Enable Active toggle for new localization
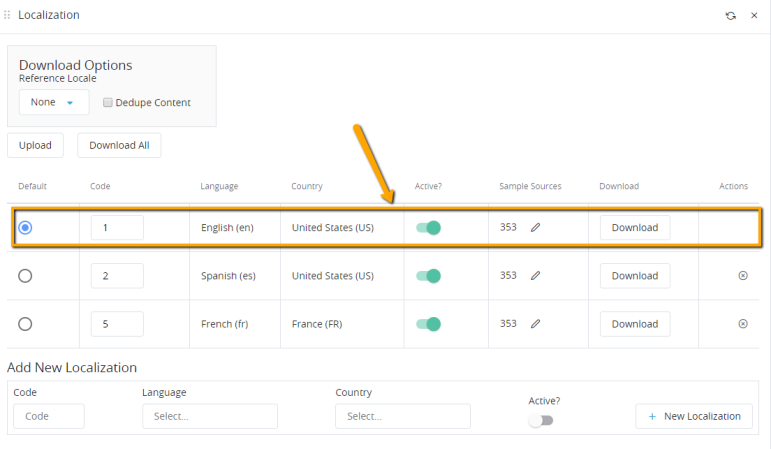Viewport: 771px width, 449px height. pos(541,420)
